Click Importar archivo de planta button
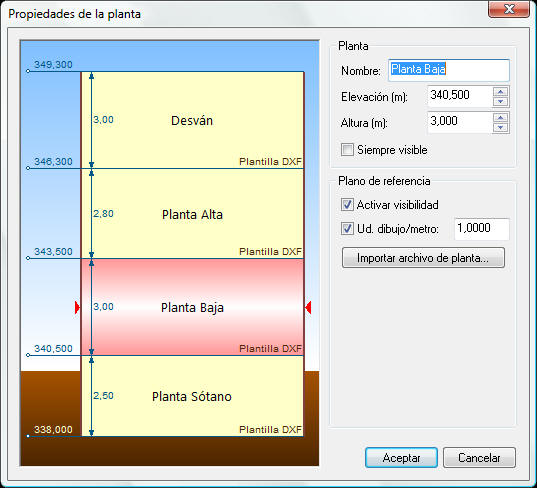This screenshot has height=488, width=537. (x=423, y=258)
